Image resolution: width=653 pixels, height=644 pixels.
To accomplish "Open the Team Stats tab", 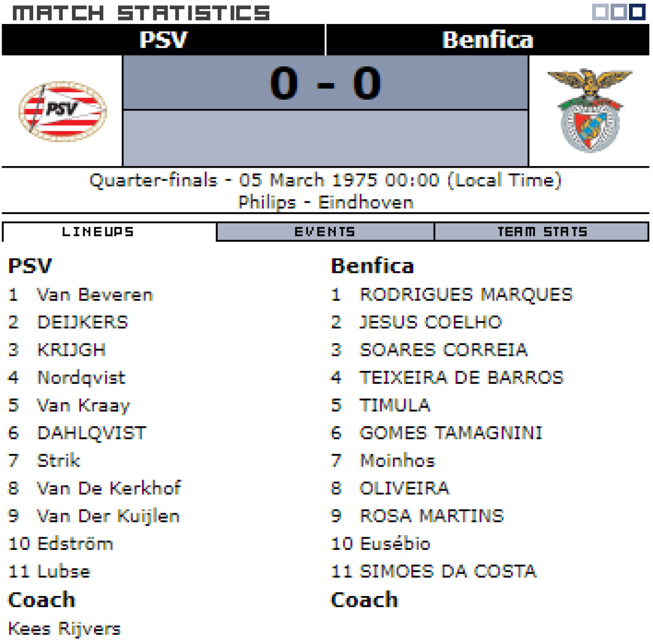I will pos(542,232).
